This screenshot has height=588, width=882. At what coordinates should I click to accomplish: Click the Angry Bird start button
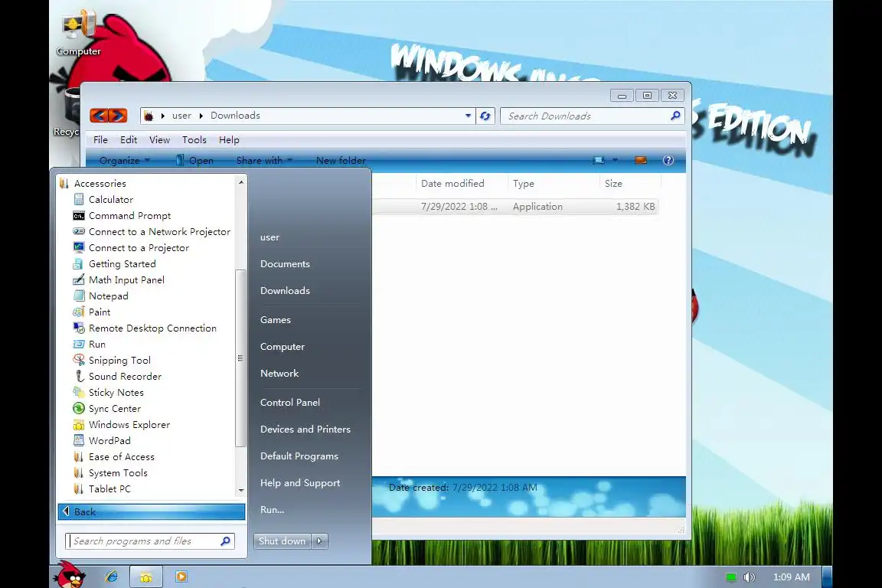tap(69, 575)
